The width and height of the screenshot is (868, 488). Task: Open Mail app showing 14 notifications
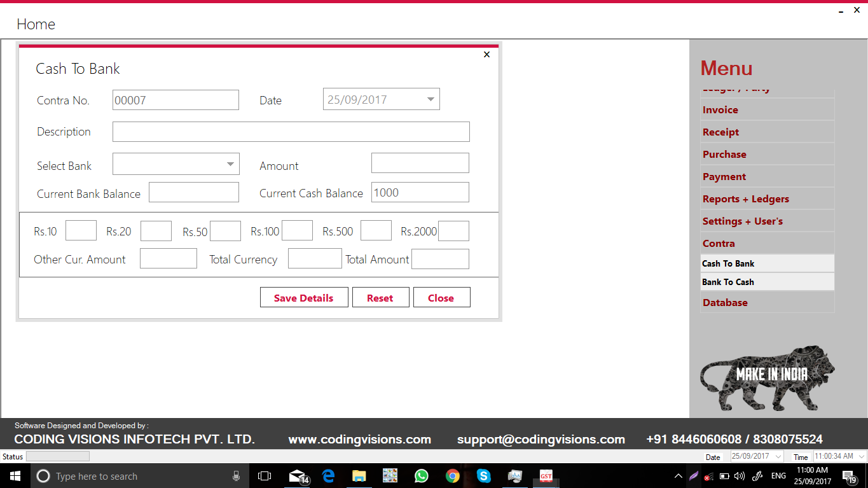[297, 476]
